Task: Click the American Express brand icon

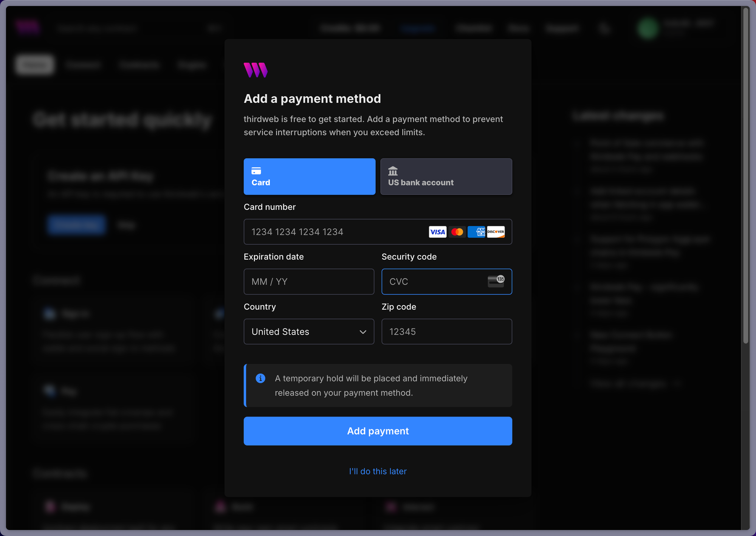Action: pos(476,232)
